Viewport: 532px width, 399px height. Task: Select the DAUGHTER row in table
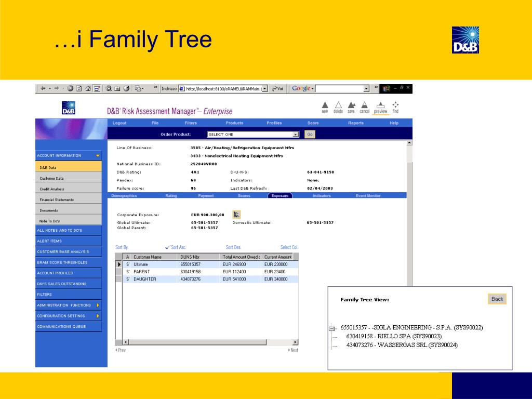click(x=210, y=279)
